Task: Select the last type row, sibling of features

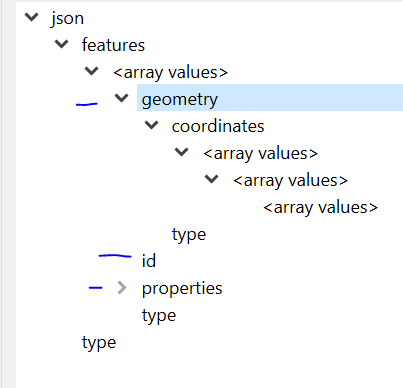Action: point(99,343)
